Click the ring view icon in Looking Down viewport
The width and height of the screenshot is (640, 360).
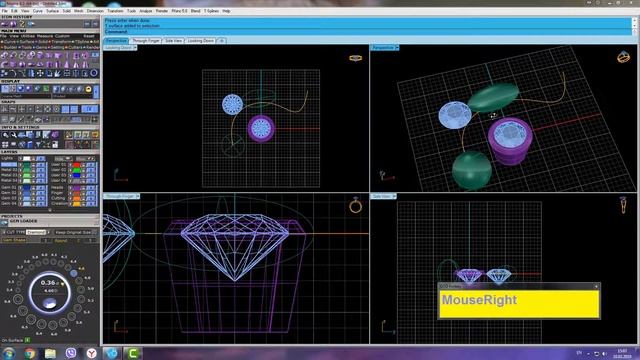coord(356,58)
